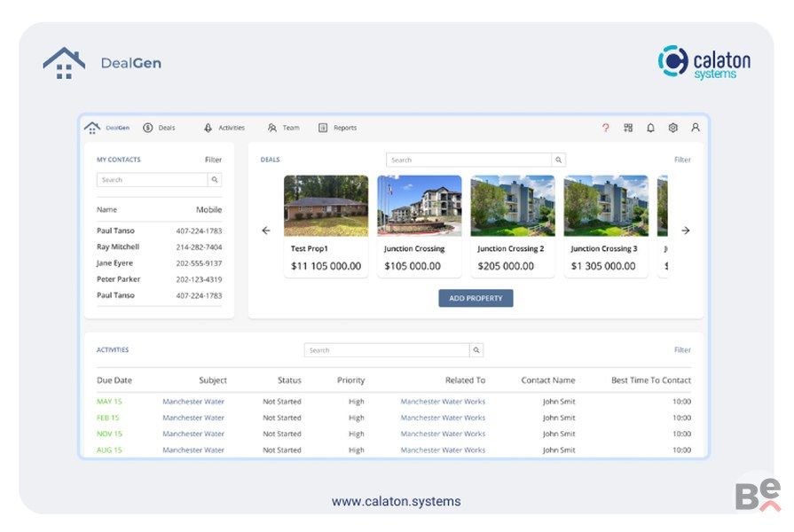
Task: Click Filter in the Activities panel
Action: (x=682, y=349)
